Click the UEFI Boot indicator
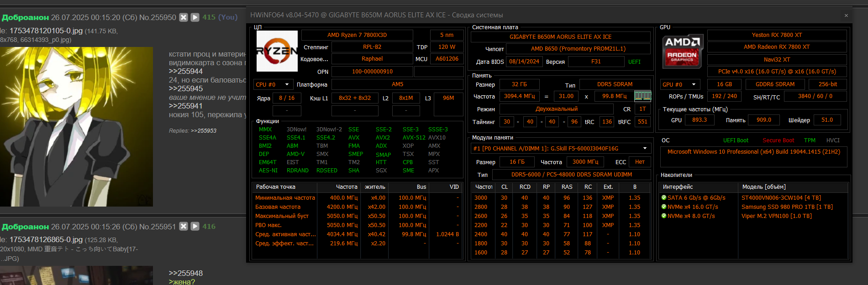Viewport: 868px width, 285px height. (736, 140)
